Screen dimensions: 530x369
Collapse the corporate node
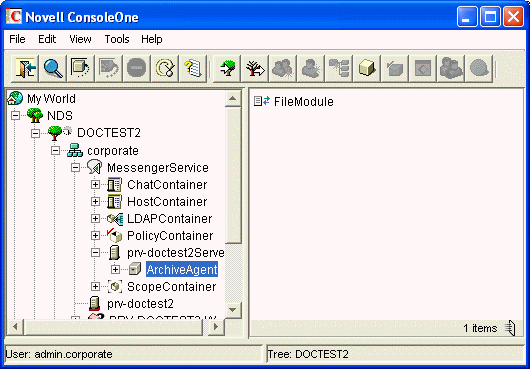point(55,150)
